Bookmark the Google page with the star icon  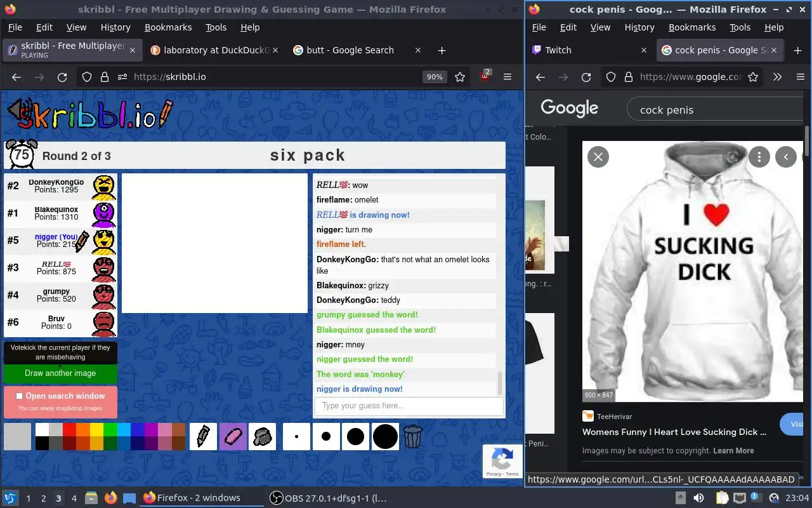(x=753, y=77)
